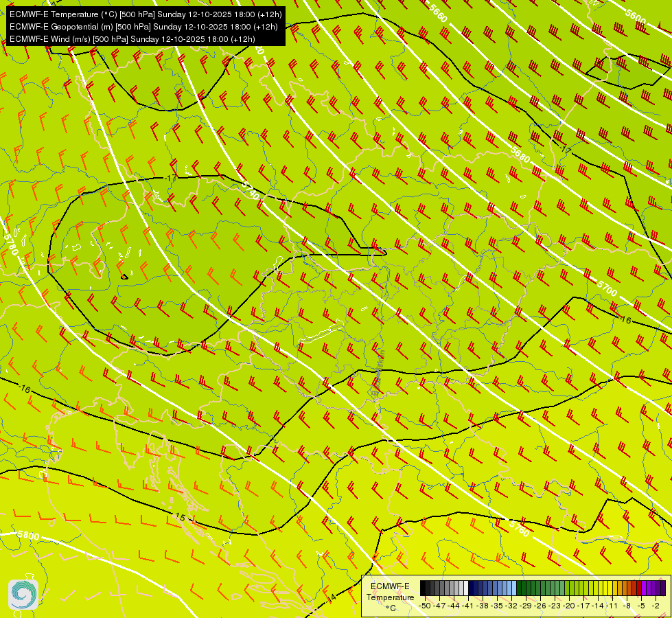Image resolution: width=672 pixels, height=618 pixels.
Task: Select the ECMWF-E Temperature 500 hPa title line
Action: pyautogui.click(x=146, y=14)
